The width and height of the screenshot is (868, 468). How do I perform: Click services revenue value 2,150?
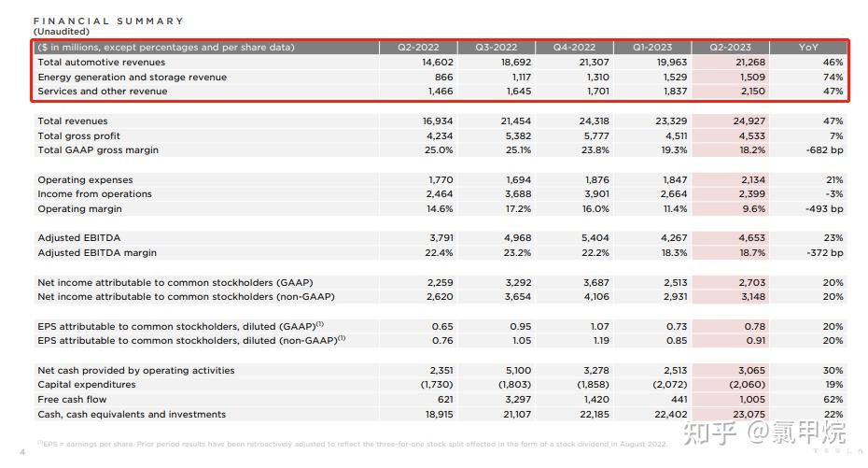tap(753, 92)
